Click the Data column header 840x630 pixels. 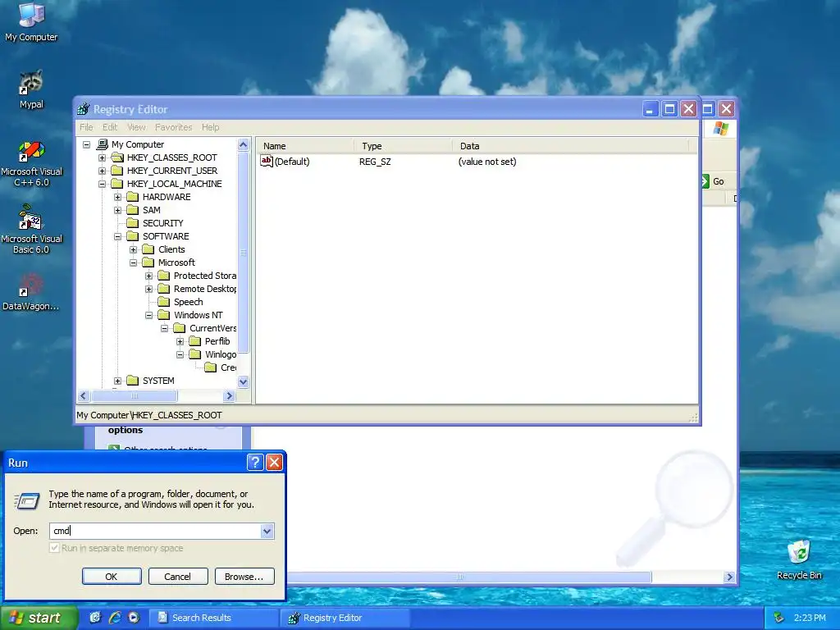(x=570, y=146)
